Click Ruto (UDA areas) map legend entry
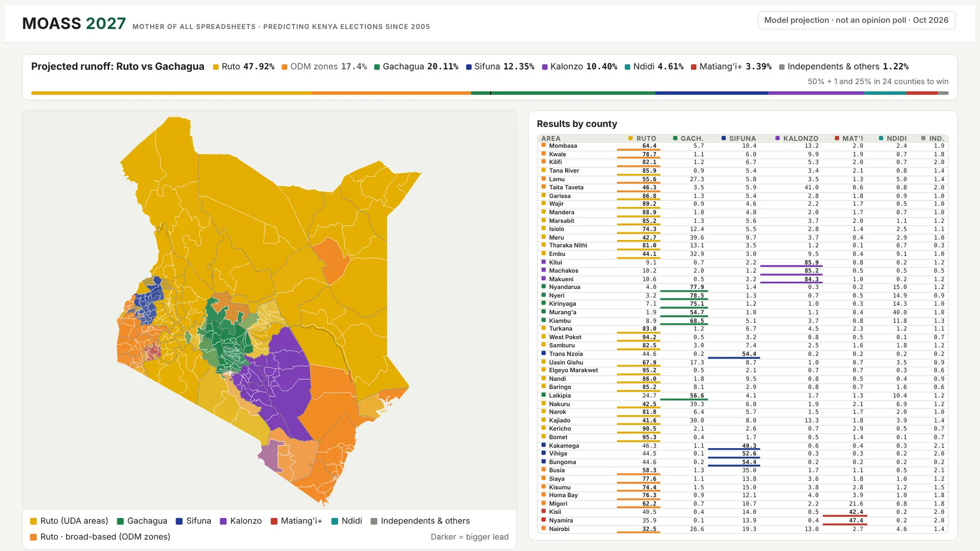 pyautogui.click(x=69, y=521)
